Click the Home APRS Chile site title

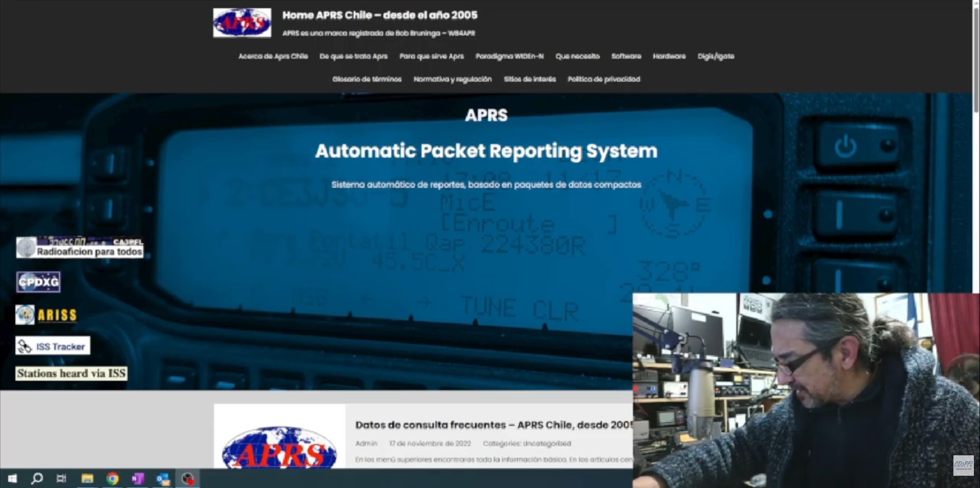[380, 15]
